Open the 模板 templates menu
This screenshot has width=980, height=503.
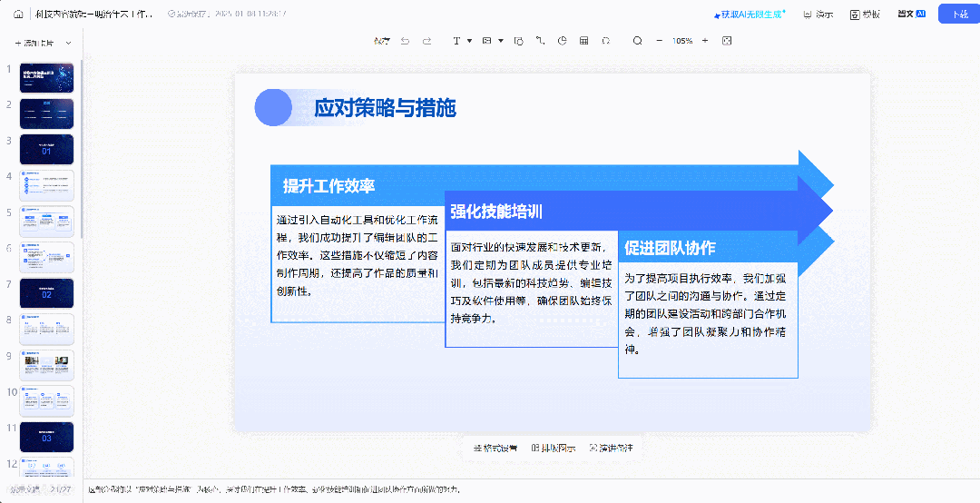click(x=865, y=14)
